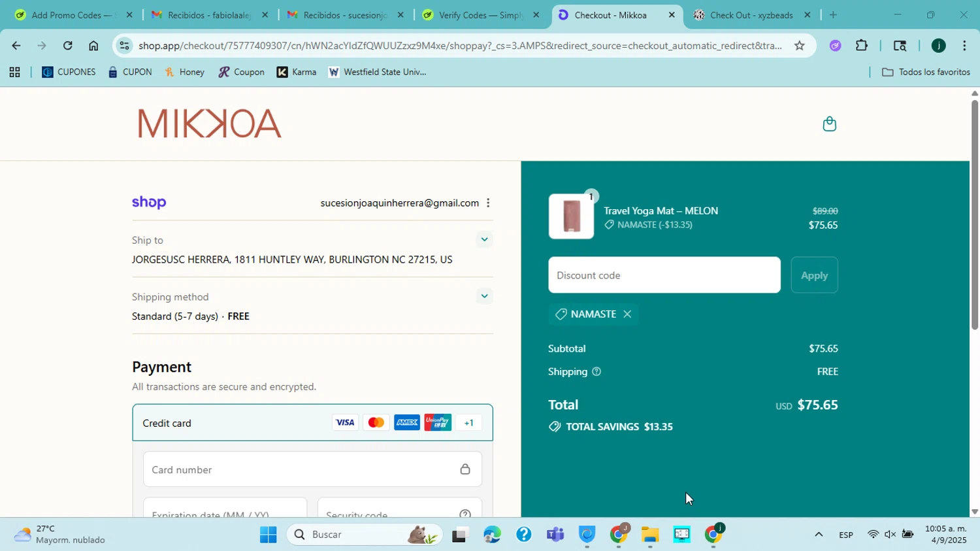980x551 pixels.
Task: Expand the Shipping method section
Action: pyautogui.click(x=484, y=296)
